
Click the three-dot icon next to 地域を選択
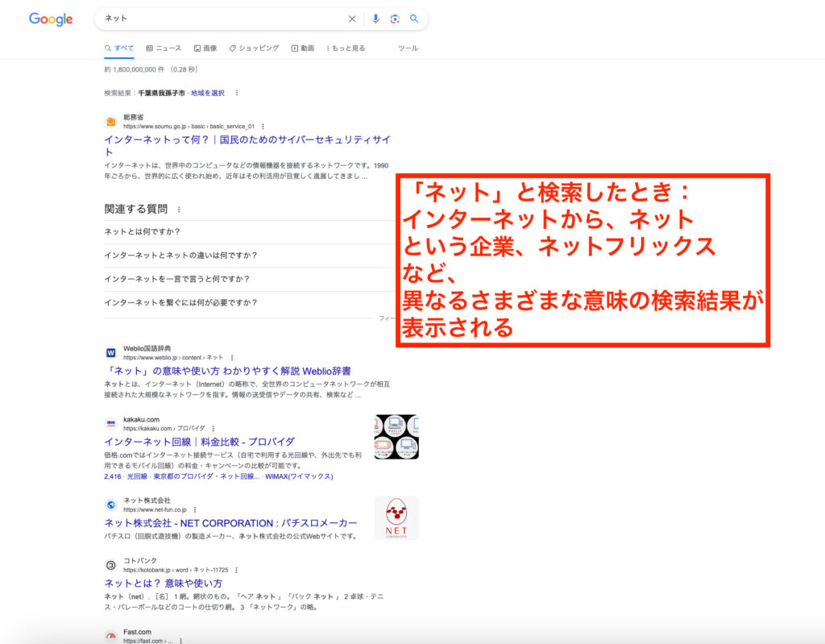coord(237,93)
